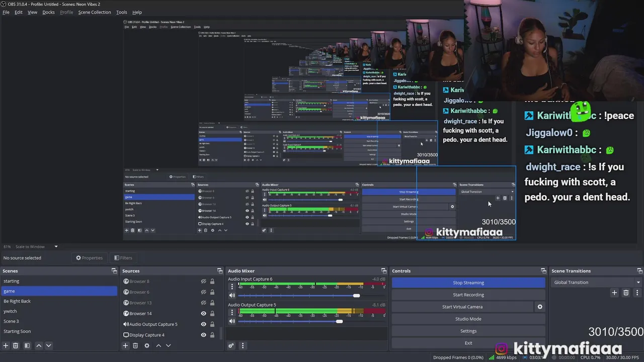Open the Help menu
This screenshot has width=644, height=362.
[137, 12]
